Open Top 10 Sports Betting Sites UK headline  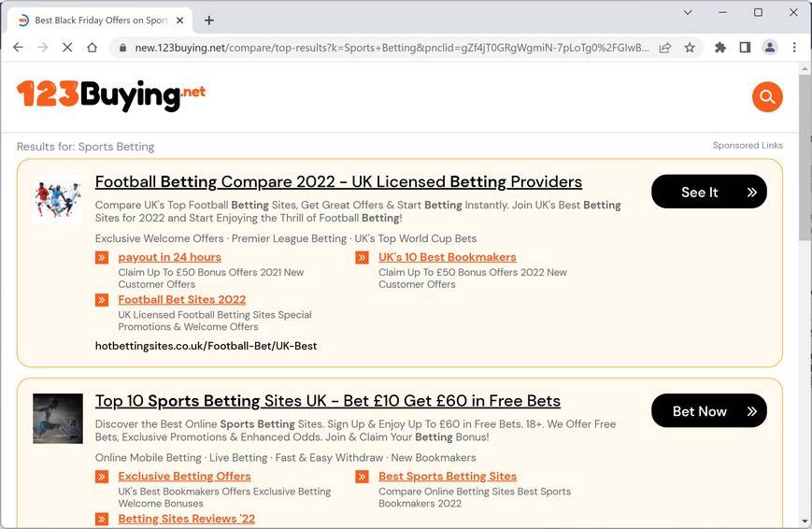(x=328, y=401)
